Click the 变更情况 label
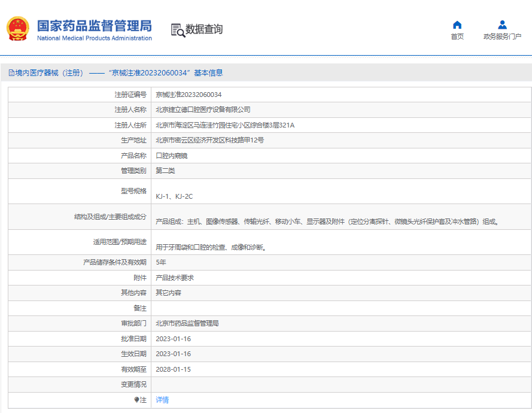532x413 pixels. (133, 384)
